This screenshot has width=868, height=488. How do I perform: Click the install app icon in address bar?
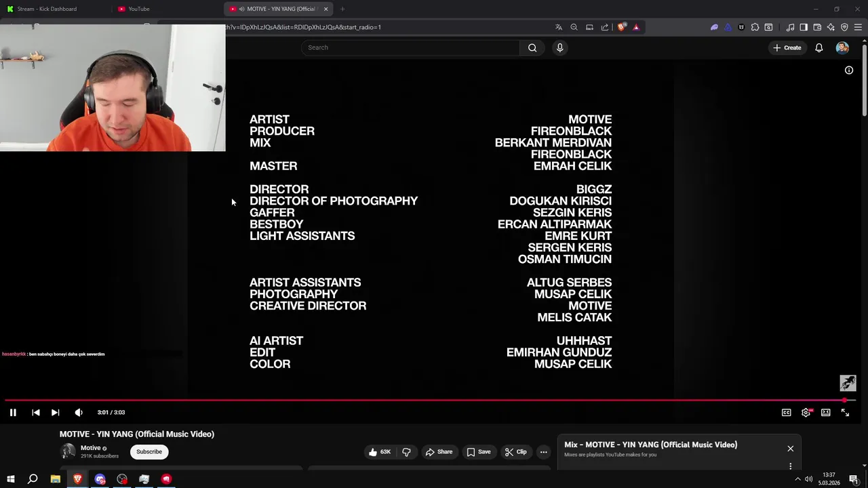tap(589, 27)
